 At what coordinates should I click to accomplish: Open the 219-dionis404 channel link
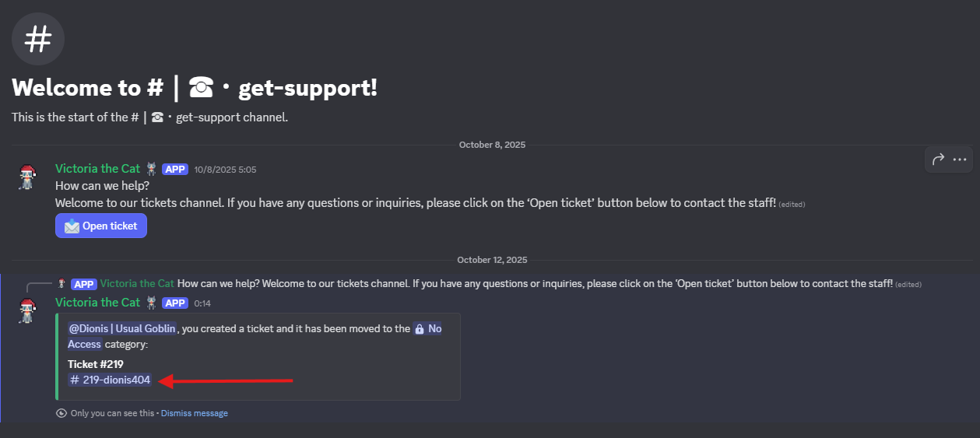coord(110,380)
